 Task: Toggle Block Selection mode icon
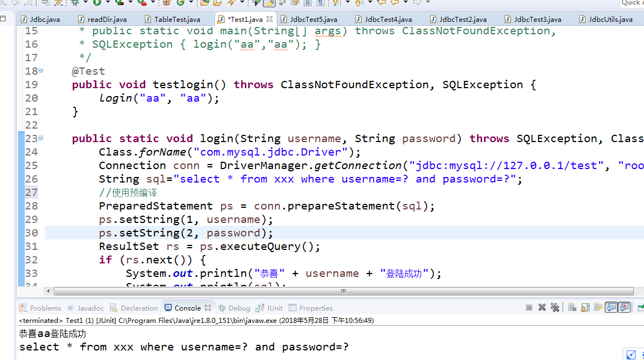[308, 2]
